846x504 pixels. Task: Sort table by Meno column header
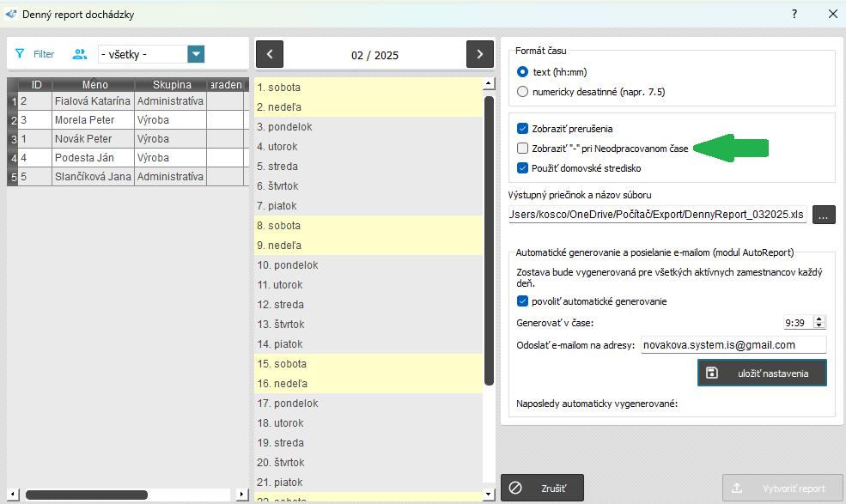coord(94,85)
